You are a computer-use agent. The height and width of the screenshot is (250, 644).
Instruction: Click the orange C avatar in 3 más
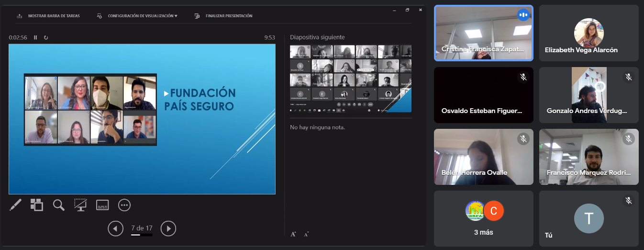(x=494, y=210)
